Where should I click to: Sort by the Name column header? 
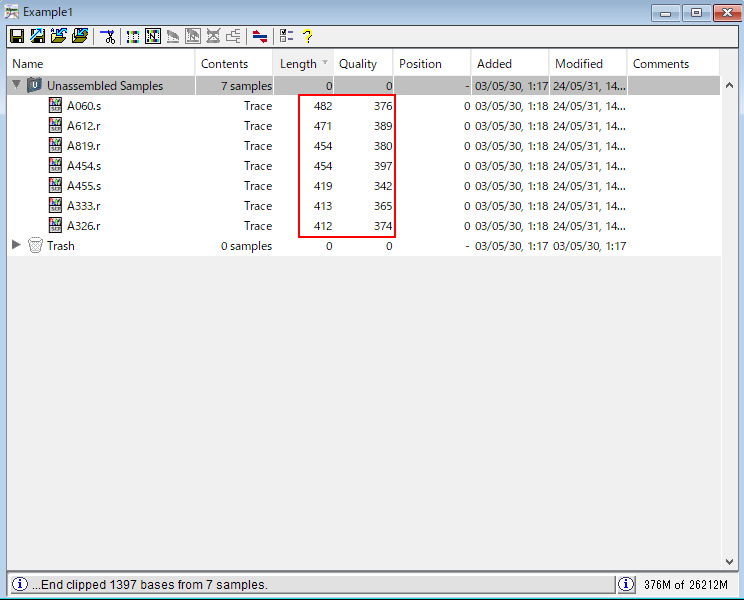tap(101, 64)
